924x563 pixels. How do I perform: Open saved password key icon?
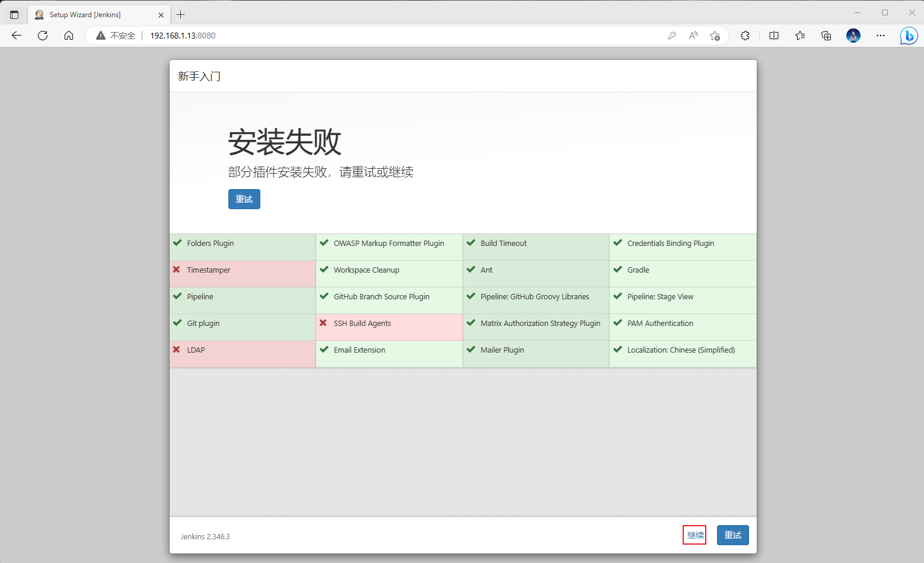[x=671, y=36]
